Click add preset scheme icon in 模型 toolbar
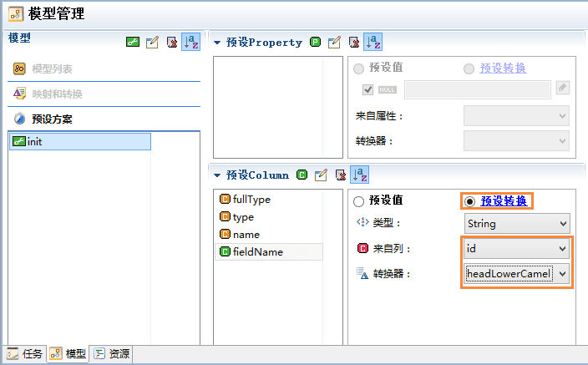 pyautogui.click(x=133, y=42)
